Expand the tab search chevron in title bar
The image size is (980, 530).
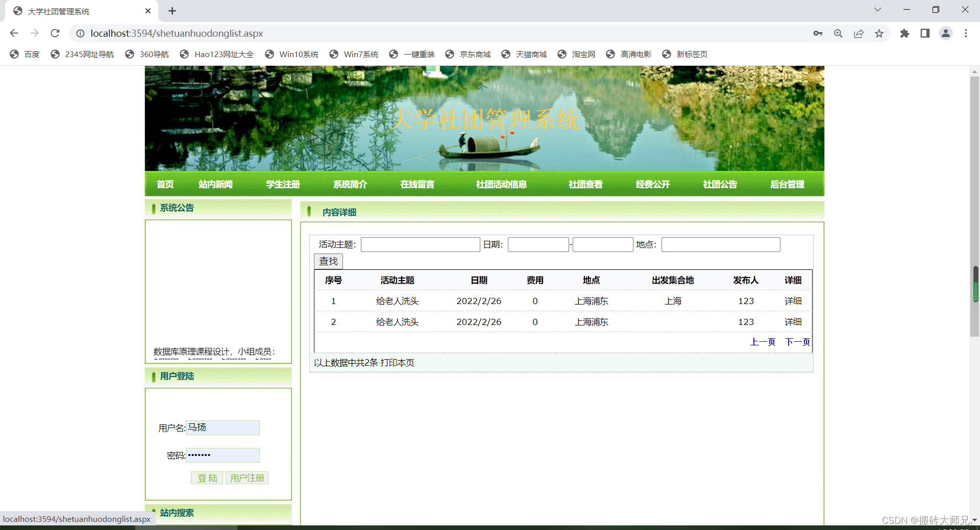tap(877, 10)
